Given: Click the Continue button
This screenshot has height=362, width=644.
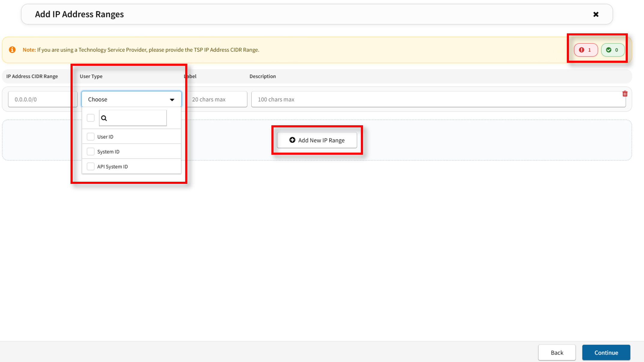Looking at the screenshot, I should (x=606, y=352).
